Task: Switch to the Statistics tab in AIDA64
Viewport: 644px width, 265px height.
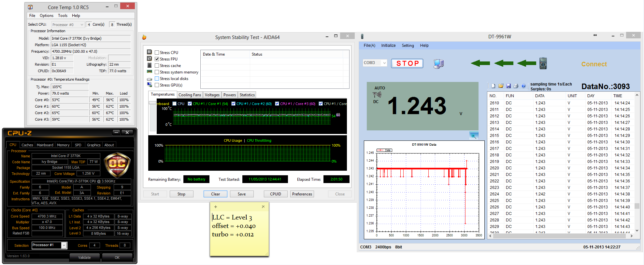Action: click(247, 95)
